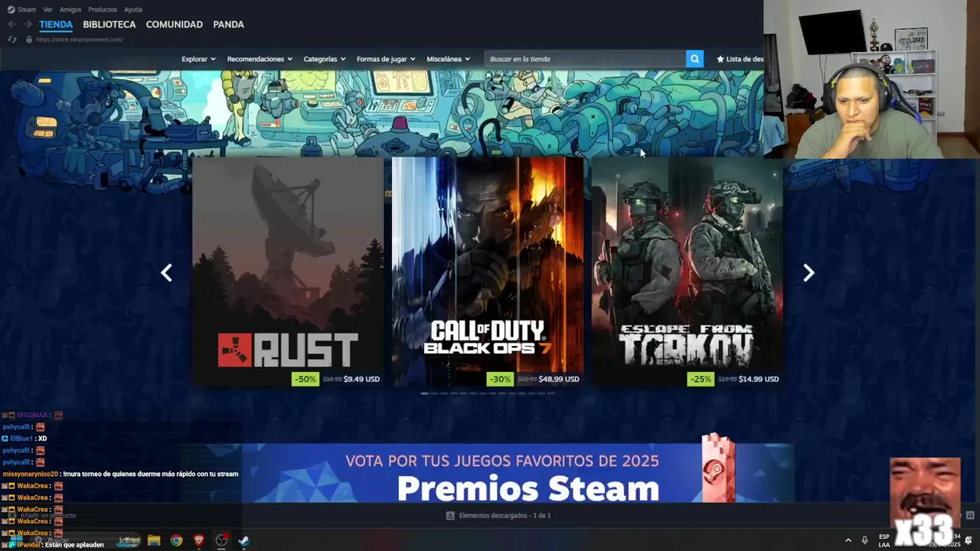Click the Steam taskbar icon
This screenshot has height=551, width=980.
[243, 540]
